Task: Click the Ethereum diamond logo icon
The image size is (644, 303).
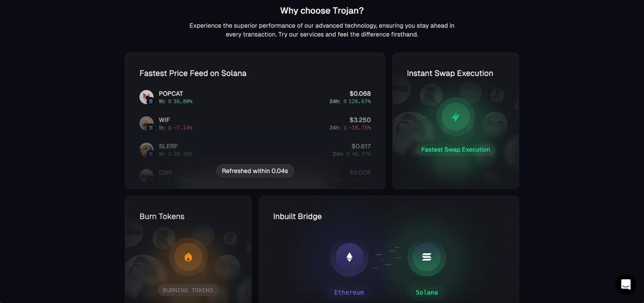Action: click(x=349, y=257)
